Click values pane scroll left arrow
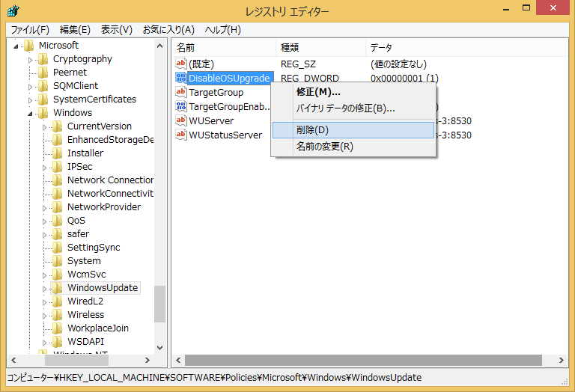This screenshot has height=392, width=575. (178, 360)
